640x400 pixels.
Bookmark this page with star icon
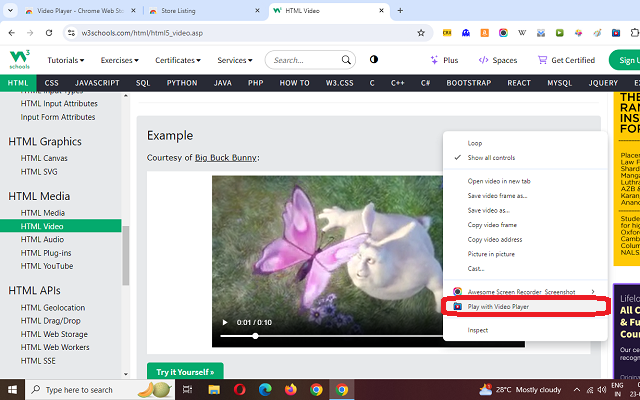click(421, 33)
